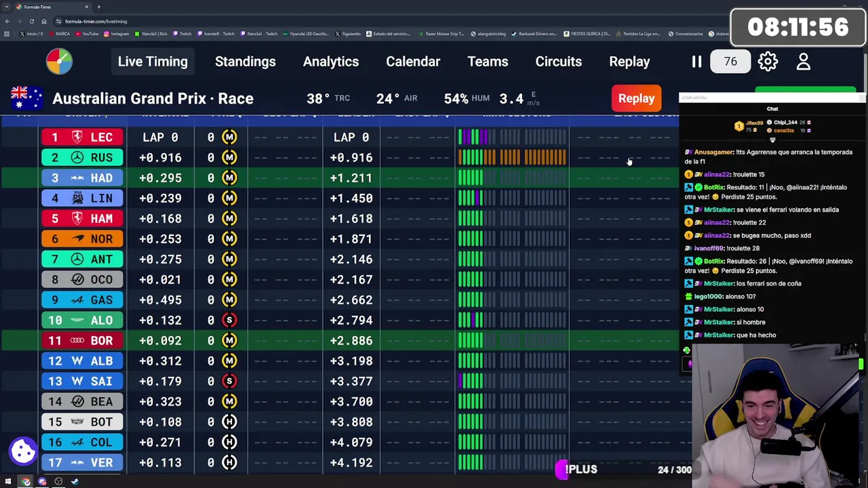
Task: Click the browser home button
Action: click(x=44, y=21)
